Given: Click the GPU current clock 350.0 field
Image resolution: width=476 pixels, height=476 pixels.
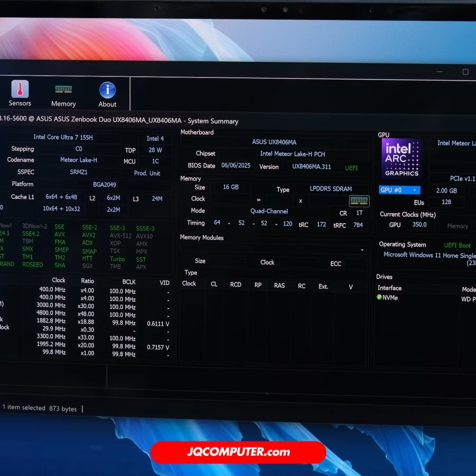Looking at the screenshot, I should coord(419,225).
